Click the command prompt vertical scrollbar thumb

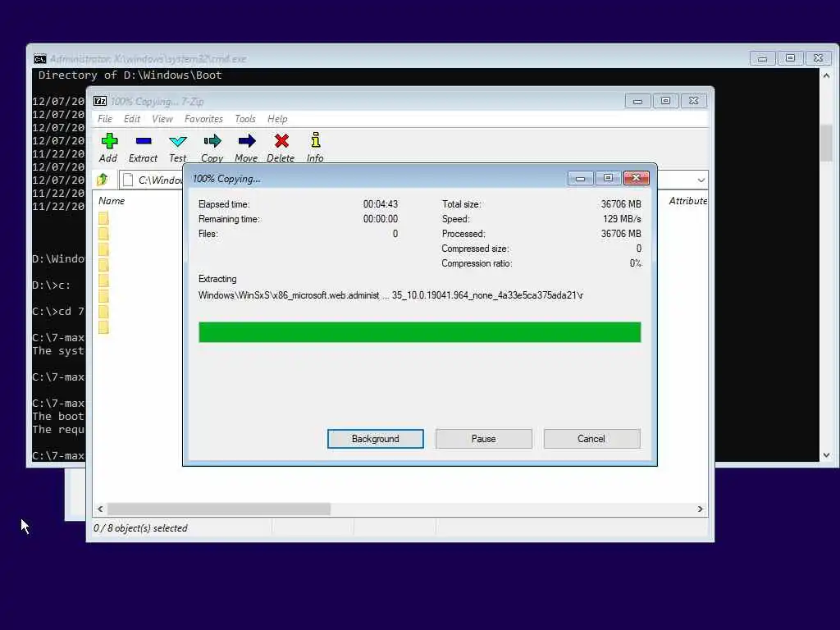[x=826, y=143]
